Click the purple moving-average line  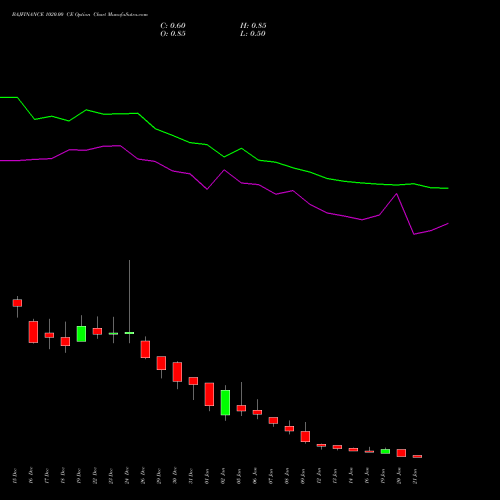(x=224, y=171)
